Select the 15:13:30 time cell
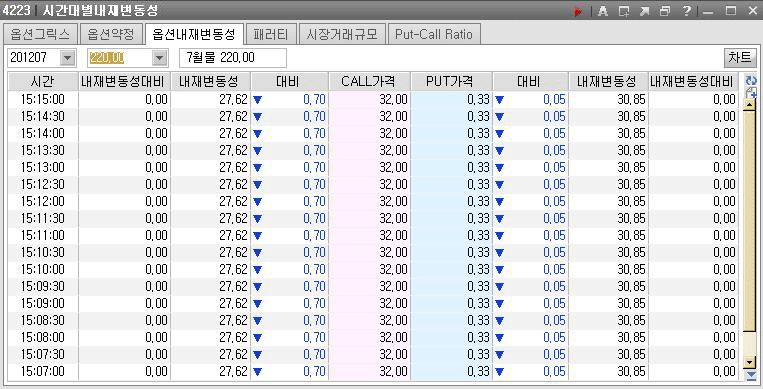This screenshot has height=389, width=763. point(43,151)
